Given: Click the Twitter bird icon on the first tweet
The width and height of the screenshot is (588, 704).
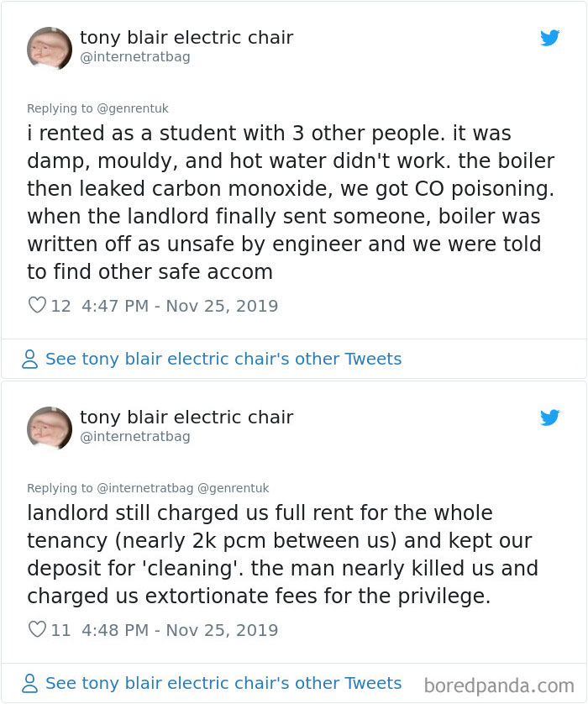Looking at the screenshot, I should 550,38.
